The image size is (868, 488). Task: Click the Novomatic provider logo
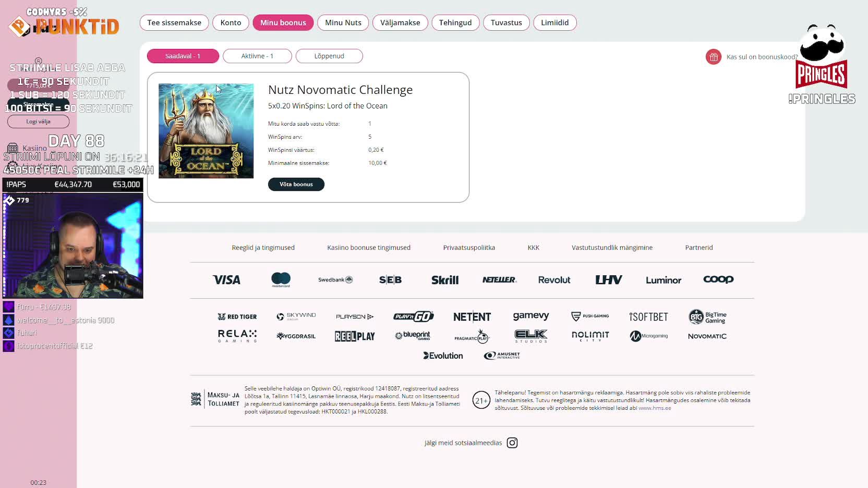707,336
